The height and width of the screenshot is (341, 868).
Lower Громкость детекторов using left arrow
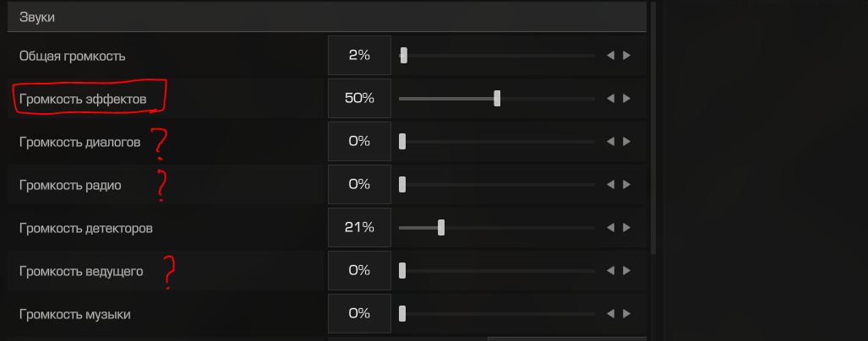click(610, 227)
